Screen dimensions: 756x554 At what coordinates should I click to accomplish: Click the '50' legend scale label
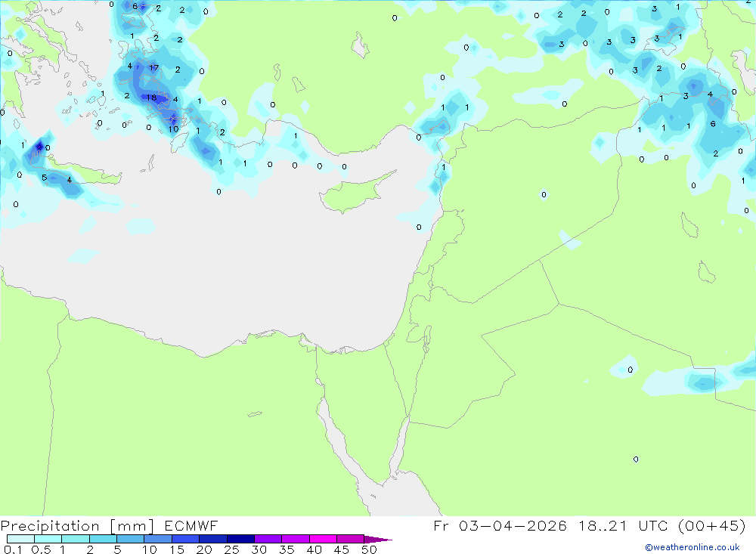(x=369, y=549)
